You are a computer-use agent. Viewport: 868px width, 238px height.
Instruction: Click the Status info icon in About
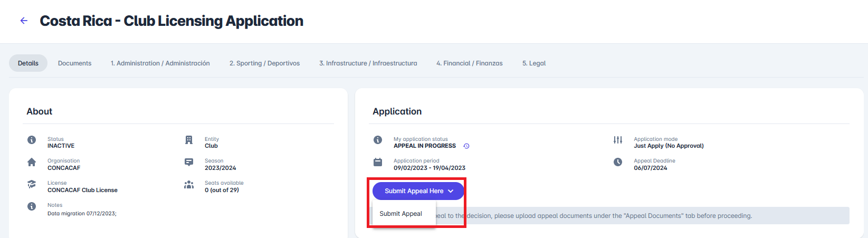[x=32, y=140]
